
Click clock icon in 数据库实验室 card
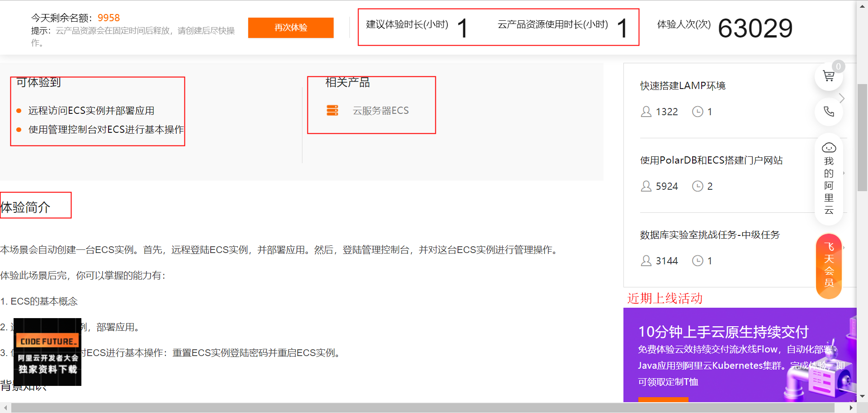(x=698, y=261)
